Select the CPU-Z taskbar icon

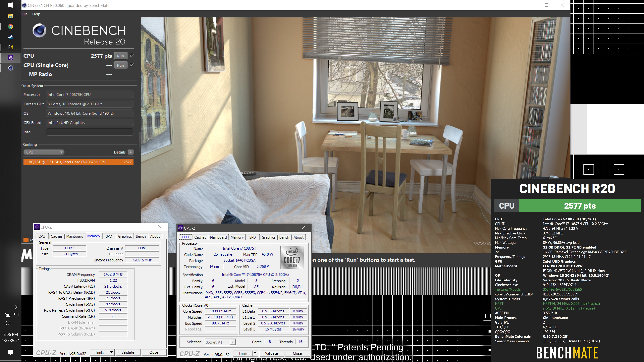[x=11, y=58]
